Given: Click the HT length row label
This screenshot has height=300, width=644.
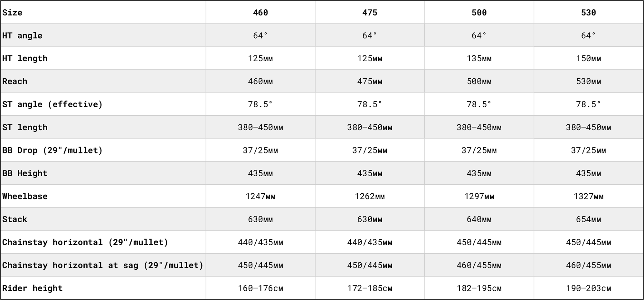Looking at the screenshot, I should click(x=25, y=58).
